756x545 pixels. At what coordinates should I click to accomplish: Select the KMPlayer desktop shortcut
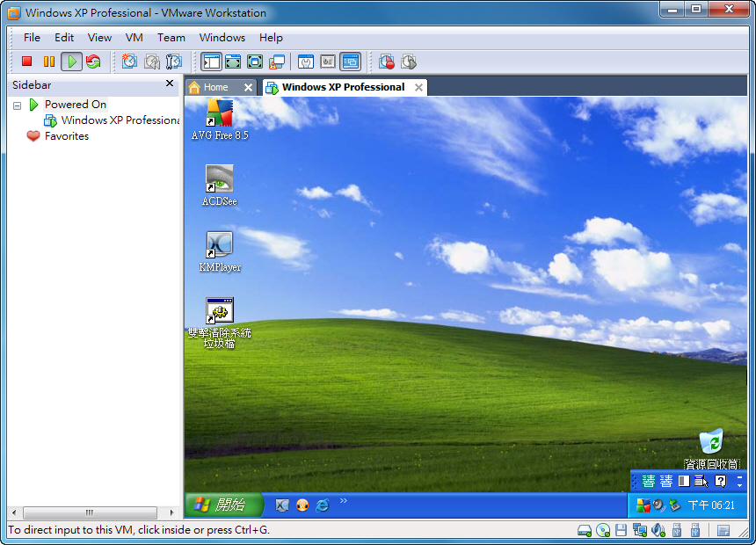(220, 251)
